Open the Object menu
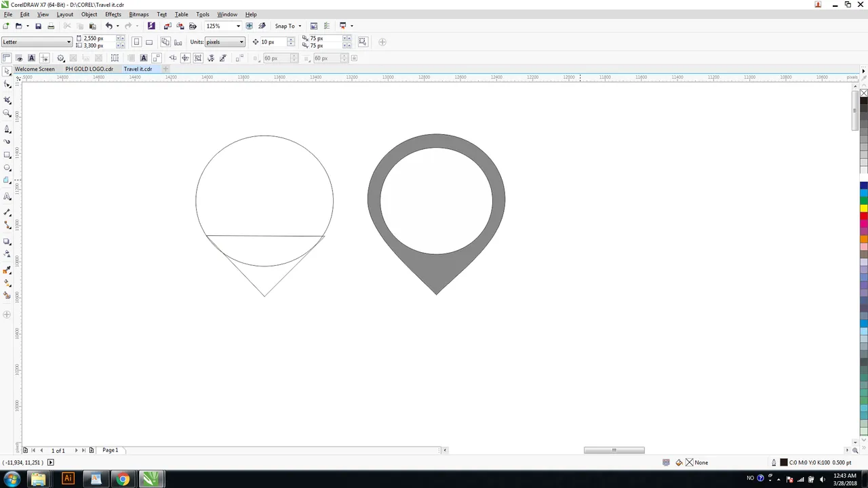This screenshot has width=868, height=488. [89, 14]
